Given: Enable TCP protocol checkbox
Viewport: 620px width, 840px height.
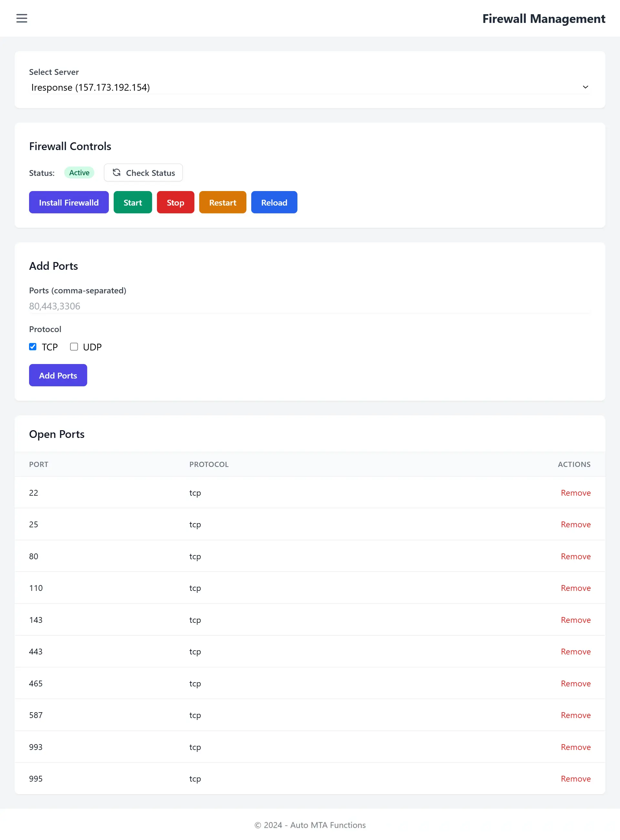Looking at the screenshot, I should click(33, 346).
